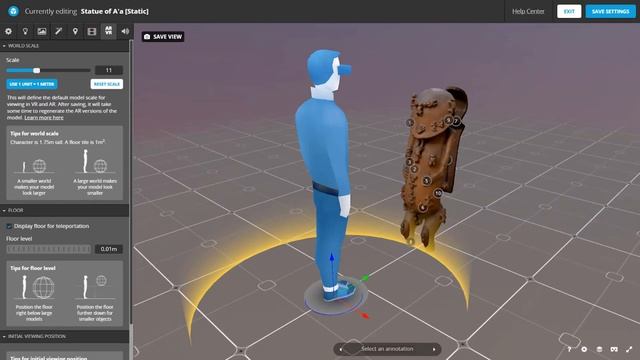The height and width of the screenshot is (360, 640).
Task: Click the Tips for floor level heading
Action: [x=33, y=268]
